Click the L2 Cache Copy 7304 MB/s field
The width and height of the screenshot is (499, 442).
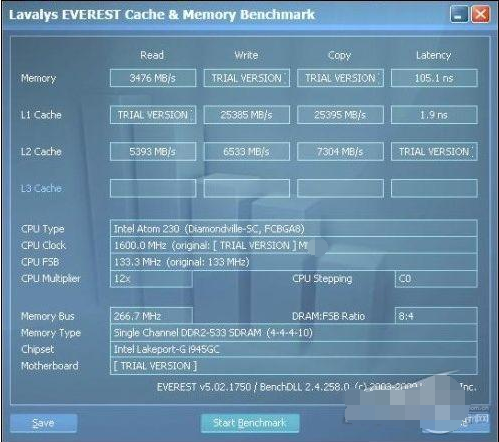[x=340, y=152]
